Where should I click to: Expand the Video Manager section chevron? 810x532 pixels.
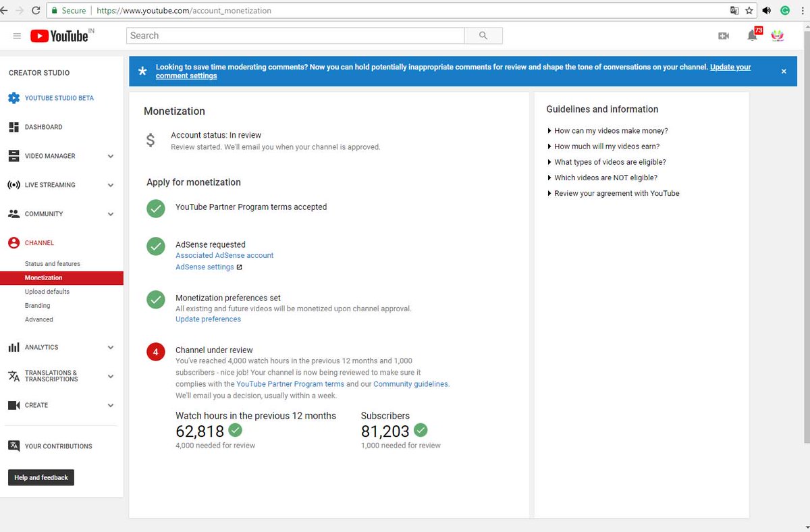point(111,157)
